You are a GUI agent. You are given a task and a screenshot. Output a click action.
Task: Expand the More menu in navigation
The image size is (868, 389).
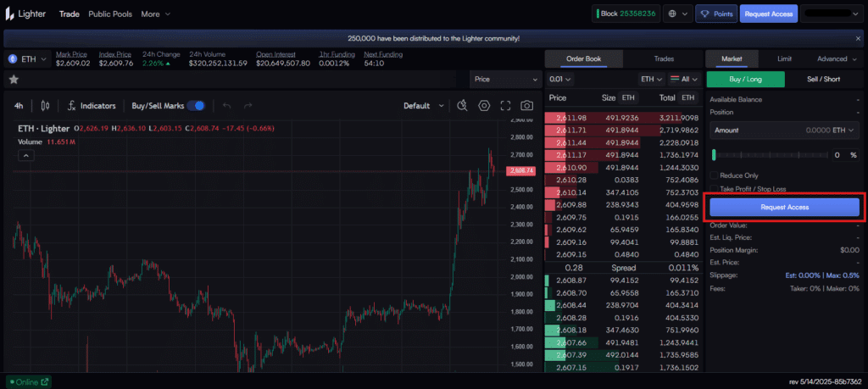(156, 14)
